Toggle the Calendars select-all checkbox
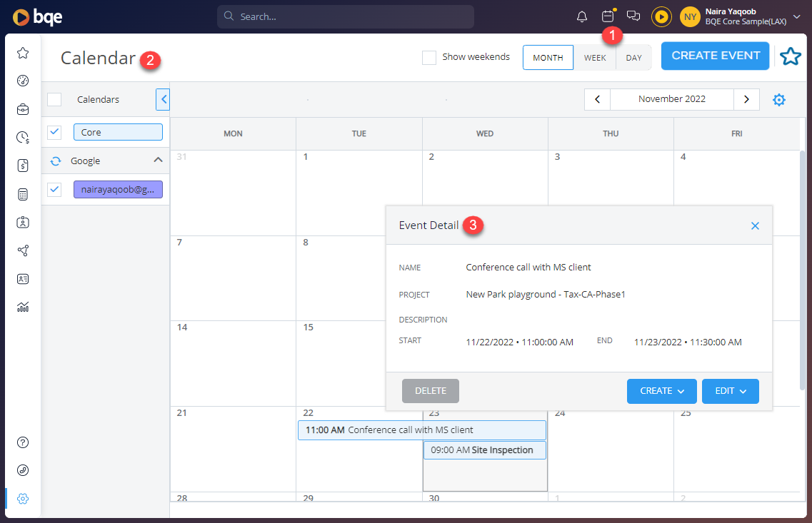The image size is (812, 523). (54, 99)
